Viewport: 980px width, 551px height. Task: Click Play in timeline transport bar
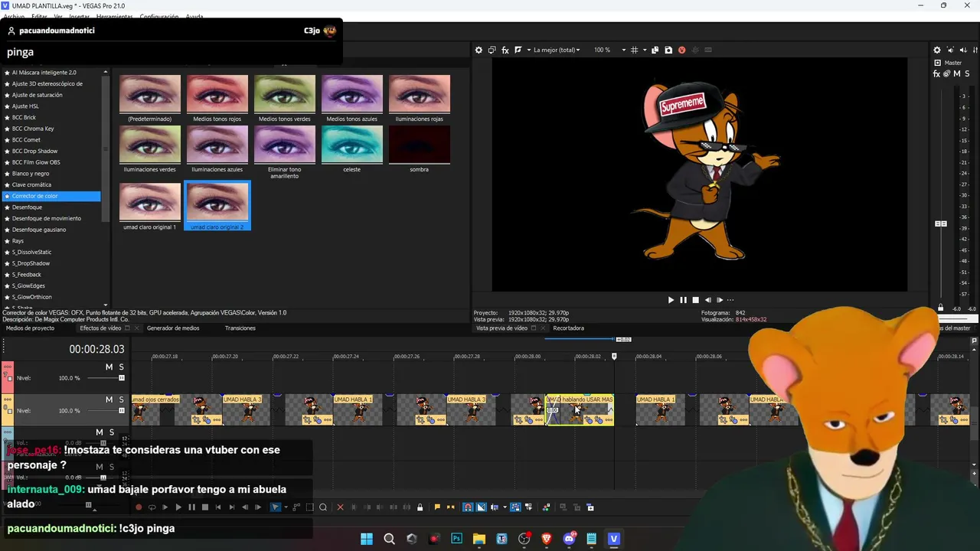click(x=178, y=507)
